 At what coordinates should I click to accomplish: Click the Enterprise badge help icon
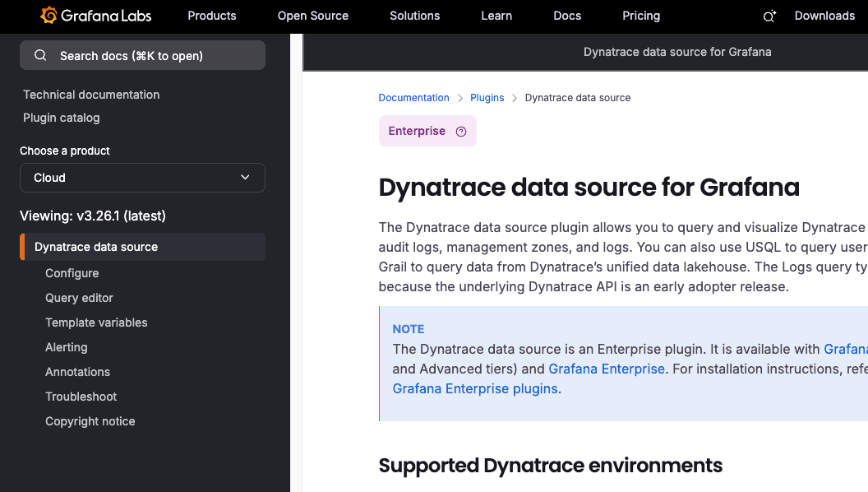461,132
